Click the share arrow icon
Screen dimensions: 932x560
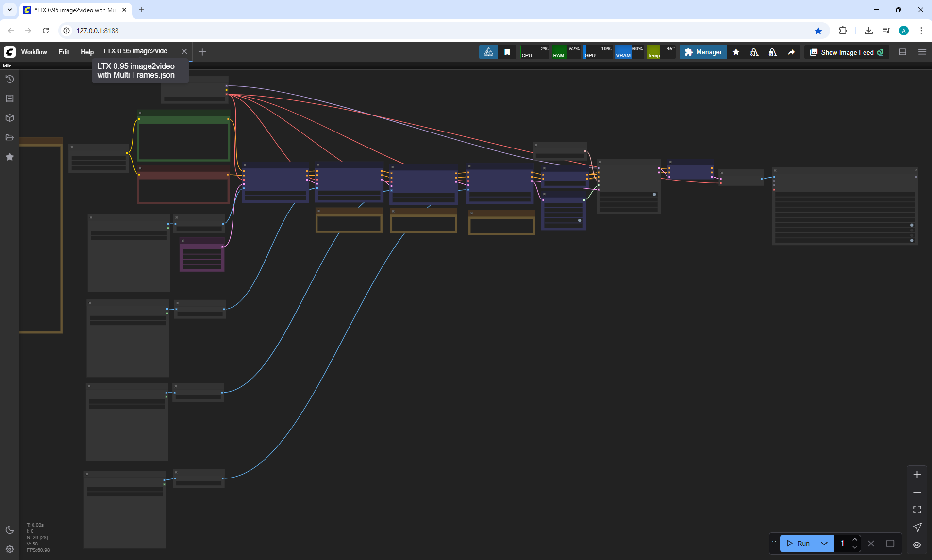click(791, 52)
